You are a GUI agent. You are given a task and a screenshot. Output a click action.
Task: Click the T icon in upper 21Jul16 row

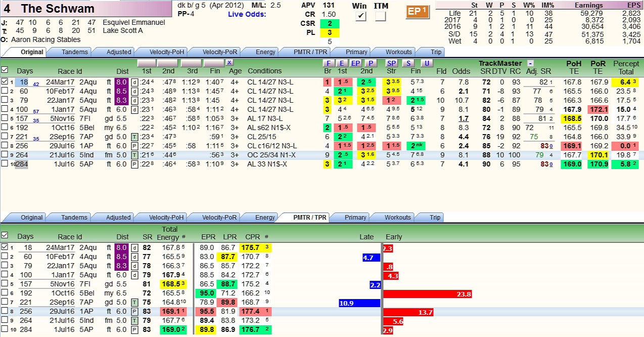coord(134,155)
